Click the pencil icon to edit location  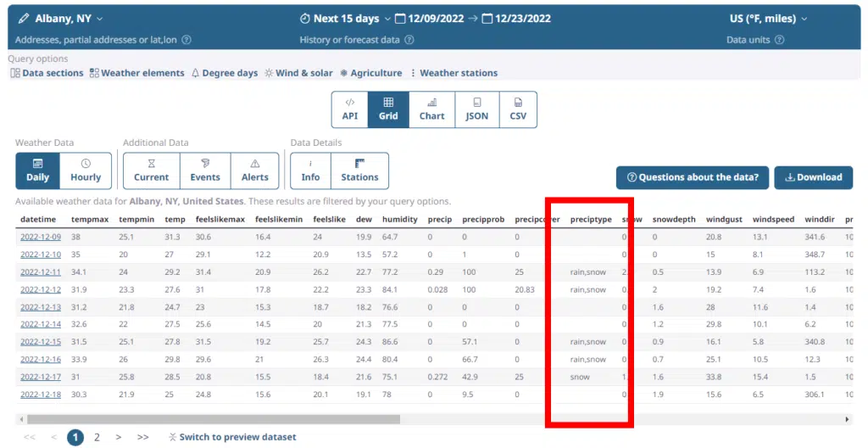(23, 19)
